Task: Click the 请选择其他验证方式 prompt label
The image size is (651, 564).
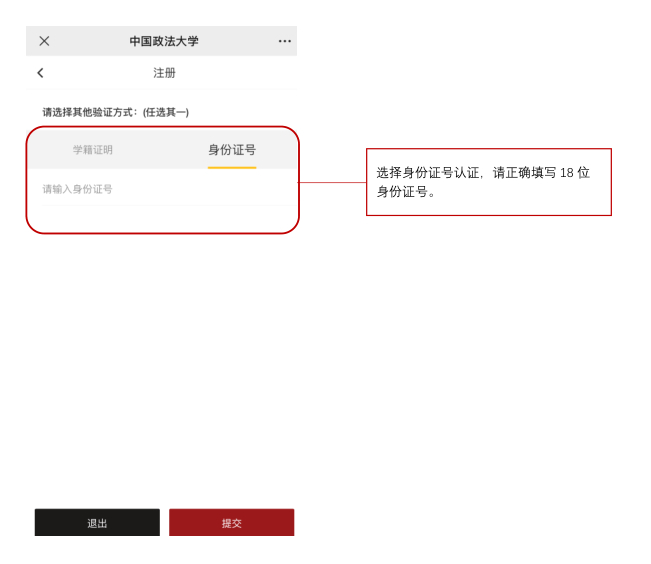Action: (88, 112)
